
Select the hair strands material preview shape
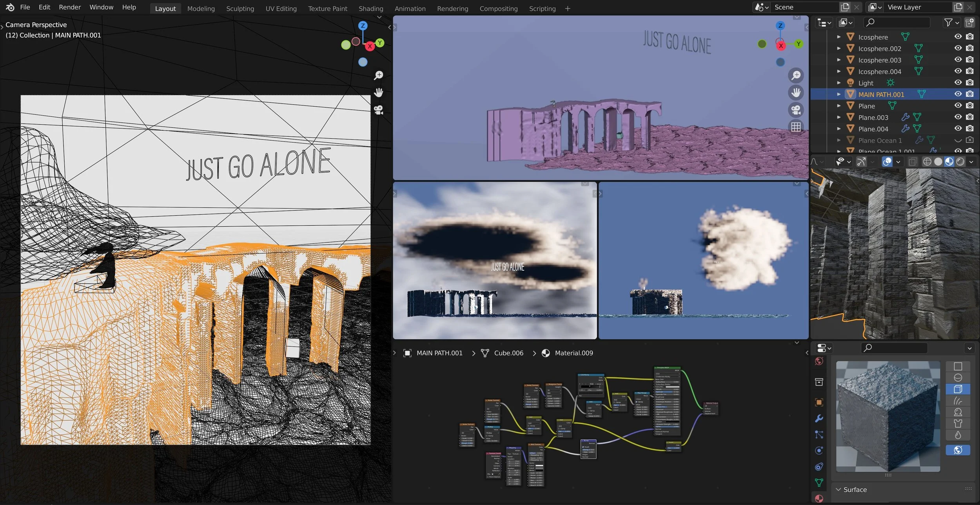pos(958,401)
